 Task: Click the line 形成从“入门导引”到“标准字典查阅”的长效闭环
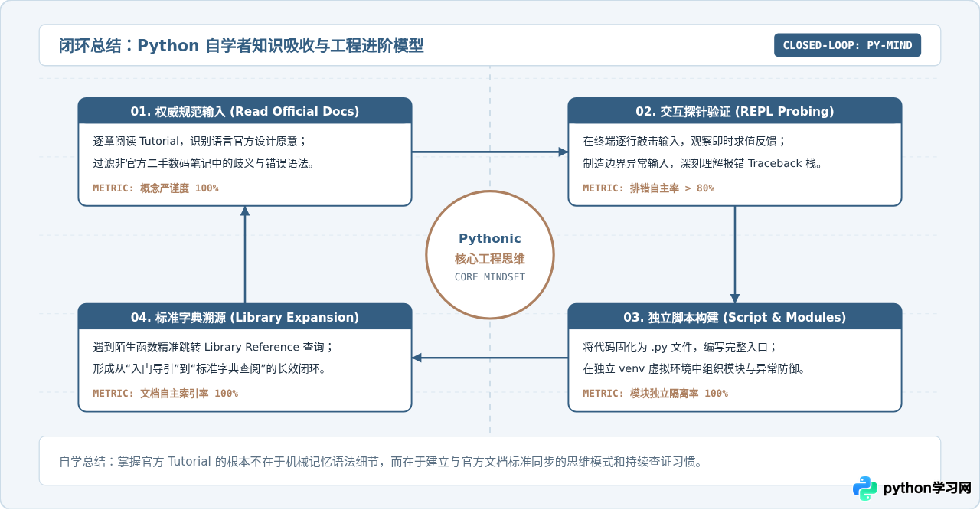tap(209, 369)
